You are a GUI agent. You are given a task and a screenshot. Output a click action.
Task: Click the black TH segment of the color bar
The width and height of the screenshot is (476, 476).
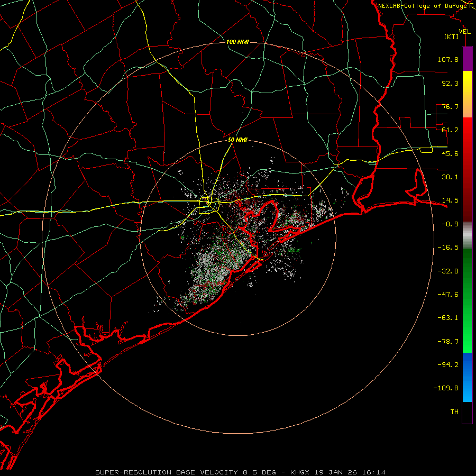pyautogui.click(x=467, y=412)
